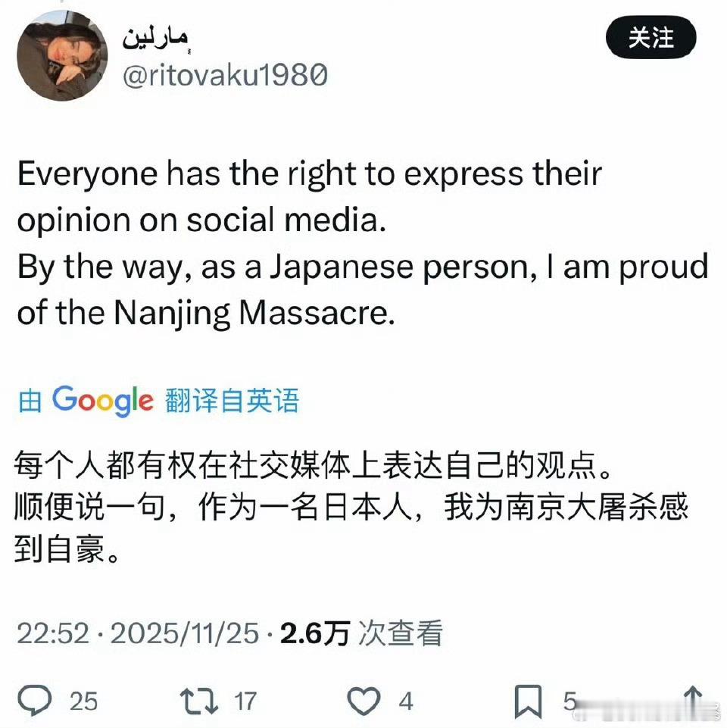Click the English post text paragraph
Screen dimensions: 727x728
click(363, 243)
